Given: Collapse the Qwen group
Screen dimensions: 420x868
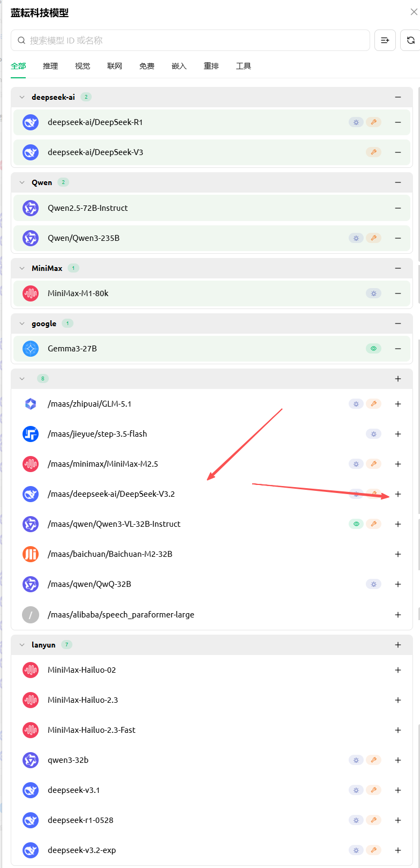Looking at the screenshot, I should click(x=22, y=182).
